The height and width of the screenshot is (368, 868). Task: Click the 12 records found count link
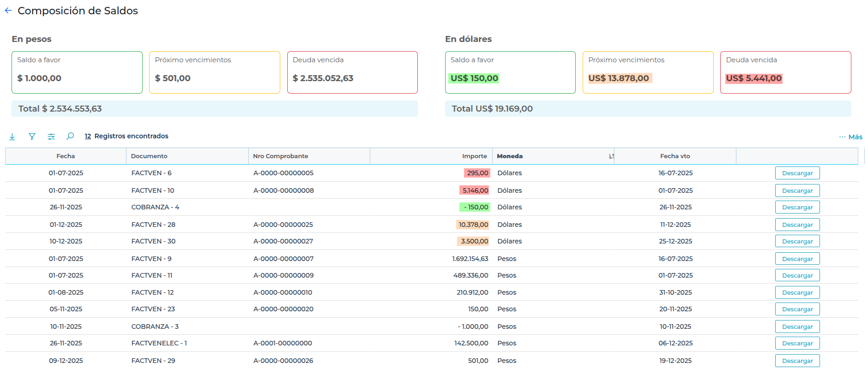pos(88,137)
